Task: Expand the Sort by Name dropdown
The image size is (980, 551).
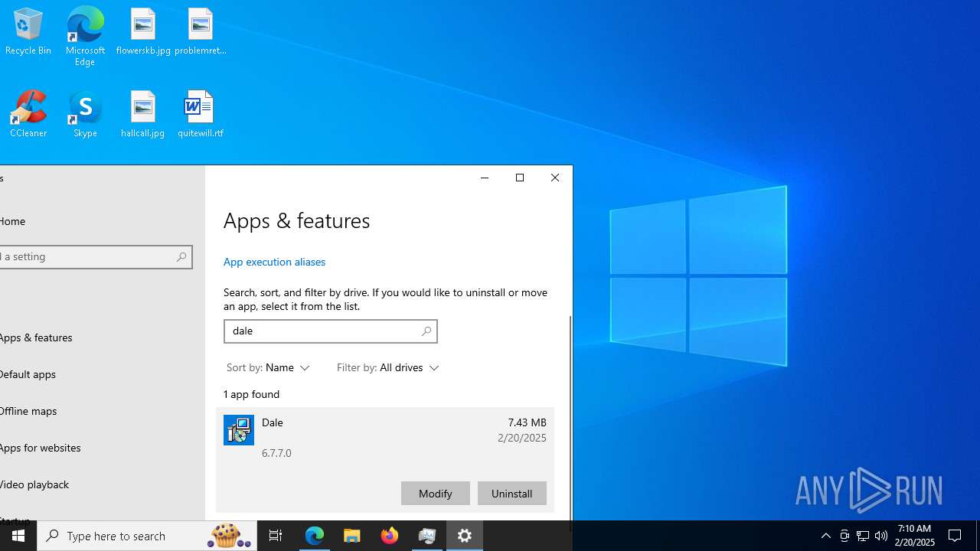Action: pos(268,368)
